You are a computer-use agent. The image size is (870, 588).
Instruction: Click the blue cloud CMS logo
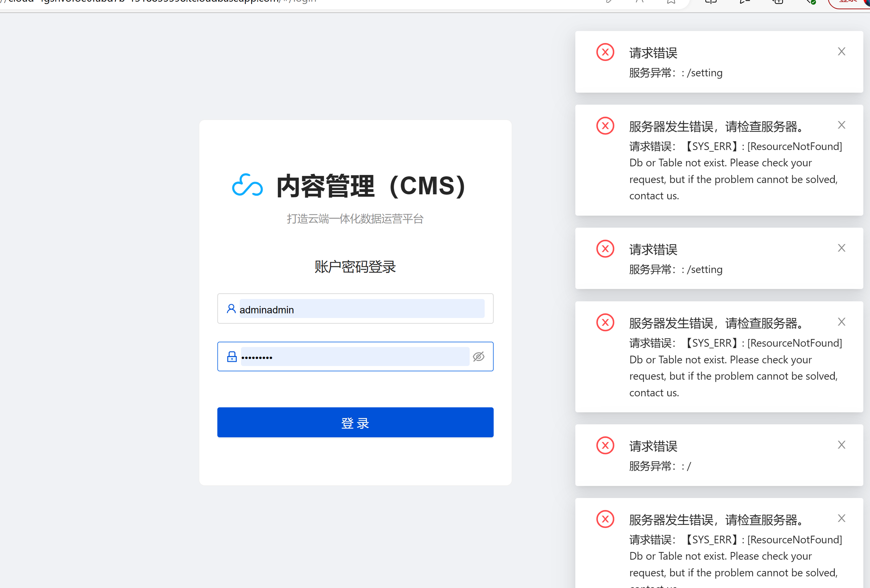pos(247,185)
